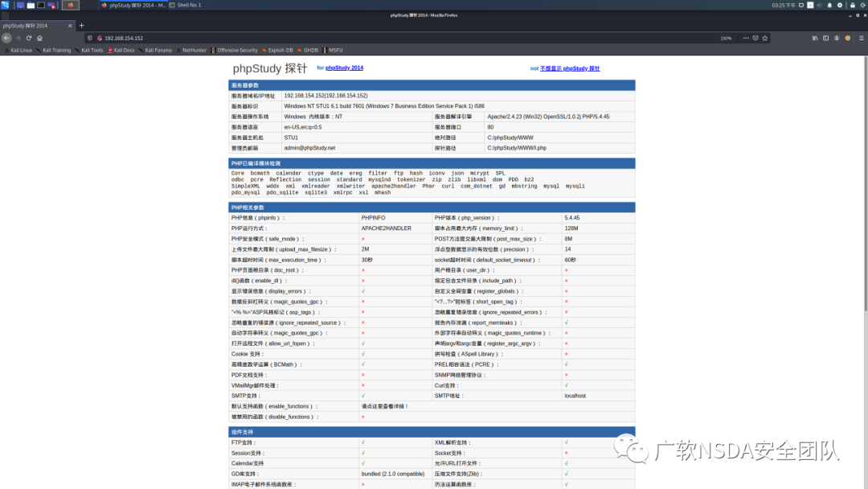Viewport: 868px width, 489px height.
Task: Select the admin@phpStudy.net email text
Action: pyautogui.click(x=309, y=148)
